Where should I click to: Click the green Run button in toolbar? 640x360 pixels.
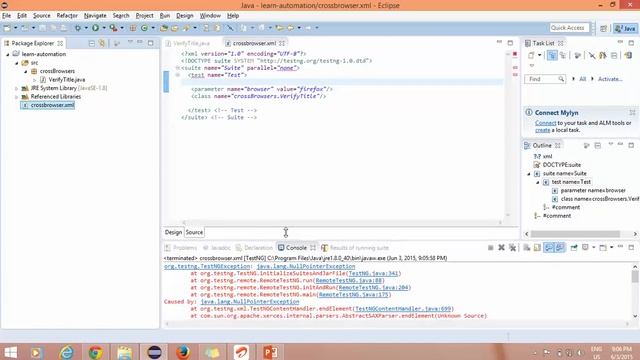click(x=96, y=28)
